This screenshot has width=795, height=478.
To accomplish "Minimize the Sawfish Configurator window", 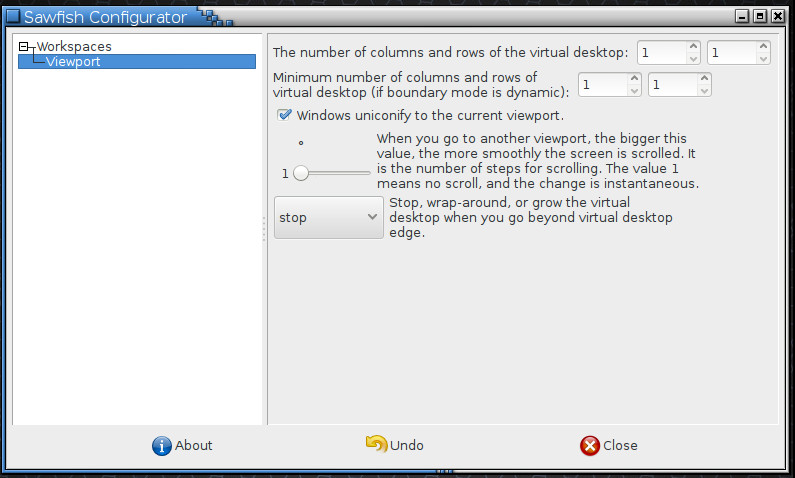I will (x=742, y=16).
